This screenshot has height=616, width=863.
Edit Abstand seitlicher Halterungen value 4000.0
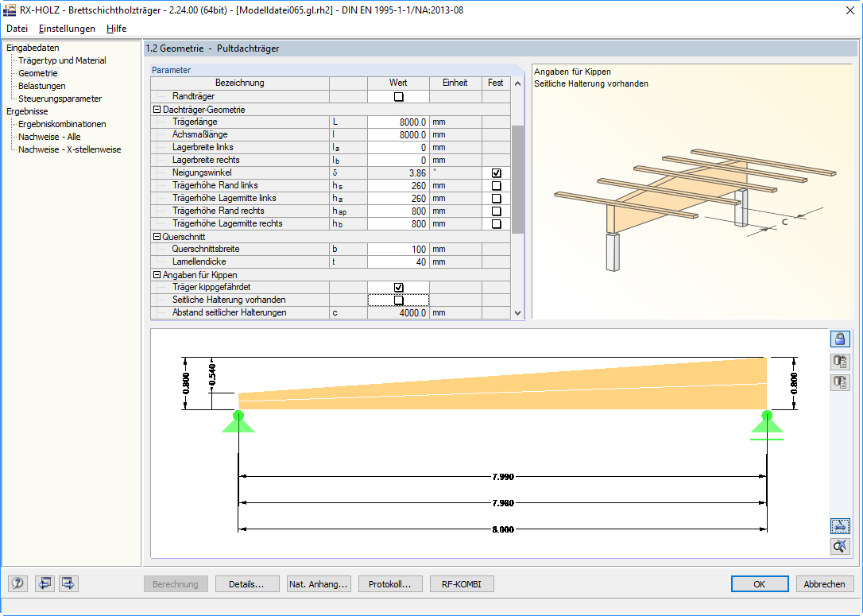click(398, 312)
